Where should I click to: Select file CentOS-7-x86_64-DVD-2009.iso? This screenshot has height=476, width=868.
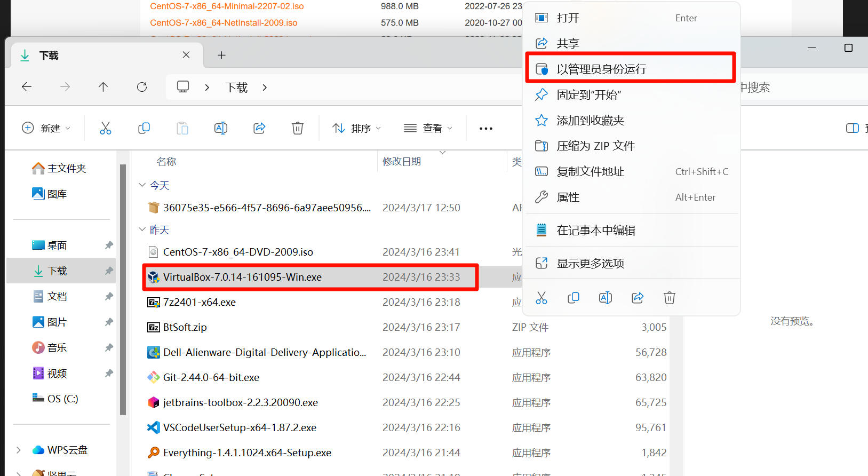pos(238,252)
